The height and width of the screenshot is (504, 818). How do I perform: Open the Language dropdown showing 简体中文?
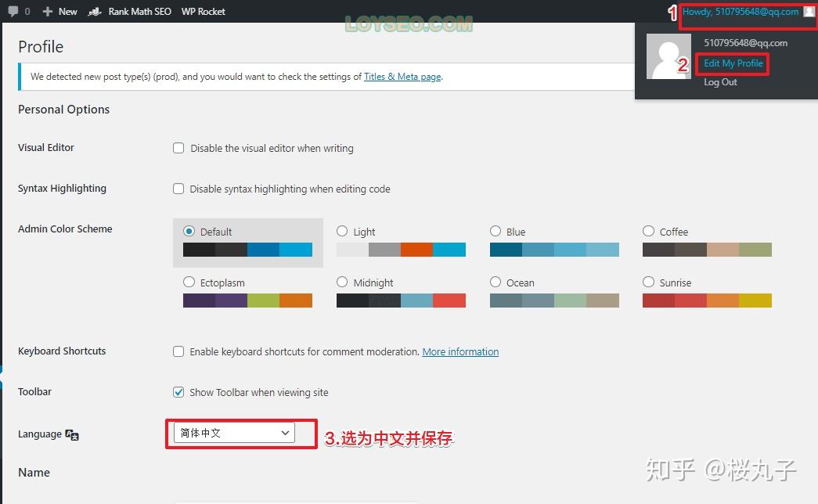point(234,433)
